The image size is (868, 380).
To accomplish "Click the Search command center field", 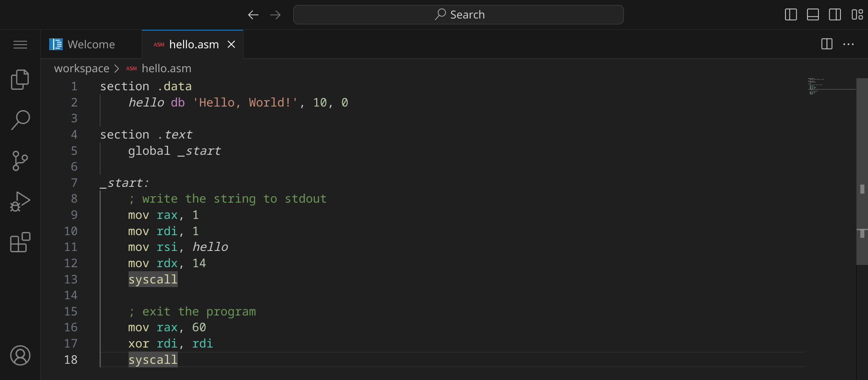I will pyautogui.click(x=458, y=15).
